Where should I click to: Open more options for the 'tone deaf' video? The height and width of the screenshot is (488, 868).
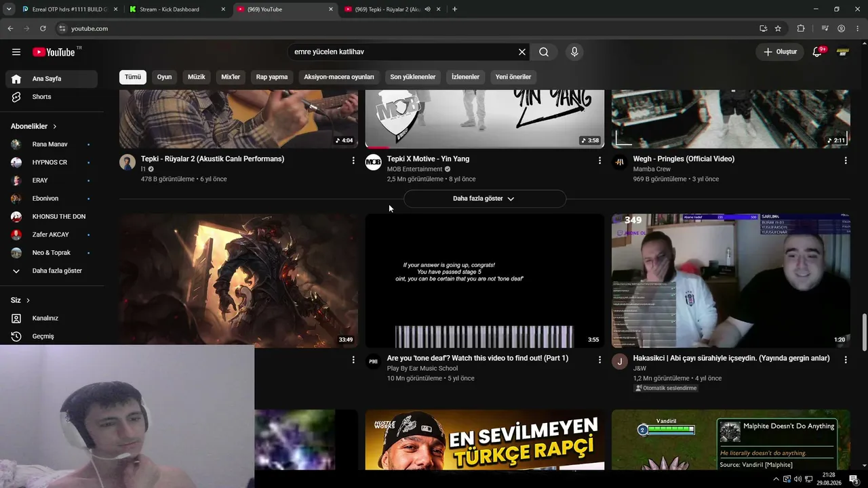[x=599, y=360]
